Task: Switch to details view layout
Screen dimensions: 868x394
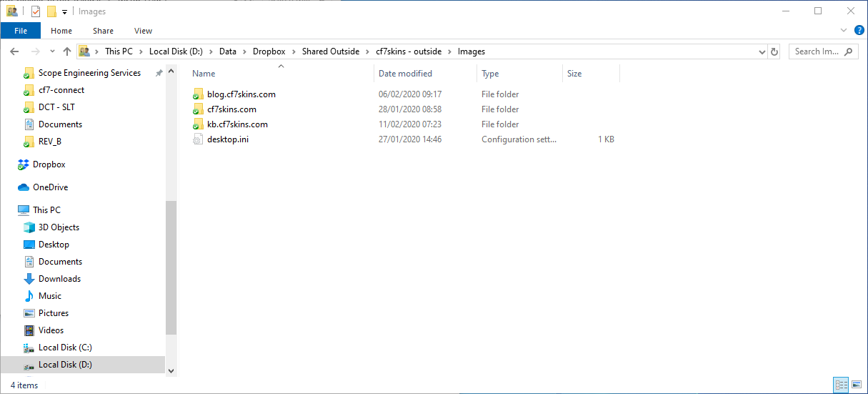Action: [x=841, y=385]
